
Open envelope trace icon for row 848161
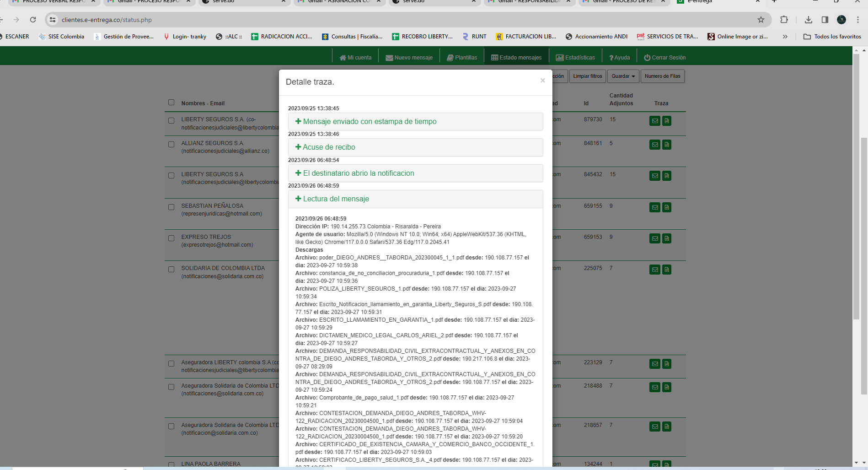[x=655, y=145]
